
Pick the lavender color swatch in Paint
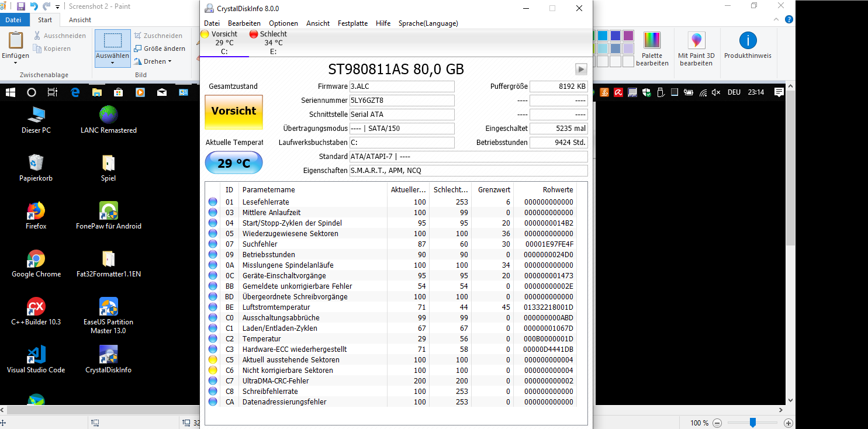click(x=628, y=49)
